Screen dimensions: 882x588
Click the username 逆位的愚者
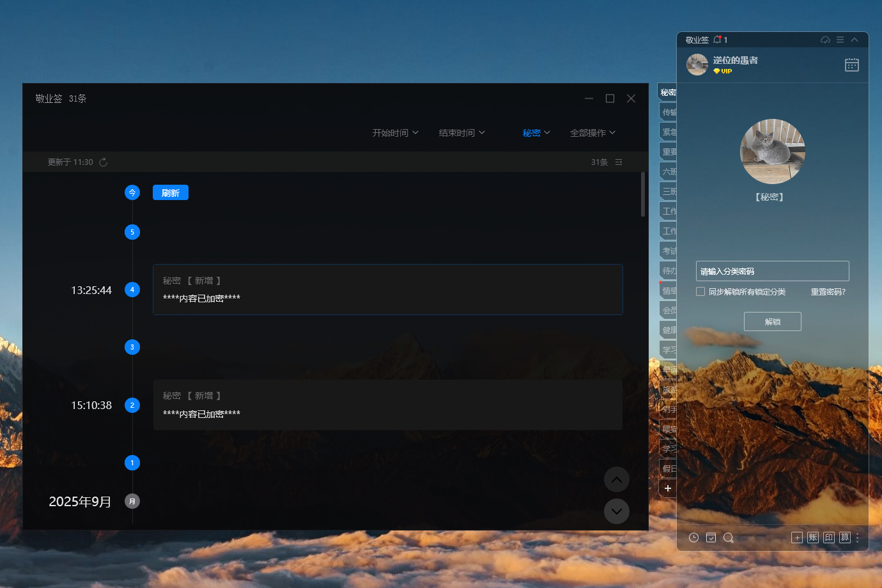click(736, 60)
